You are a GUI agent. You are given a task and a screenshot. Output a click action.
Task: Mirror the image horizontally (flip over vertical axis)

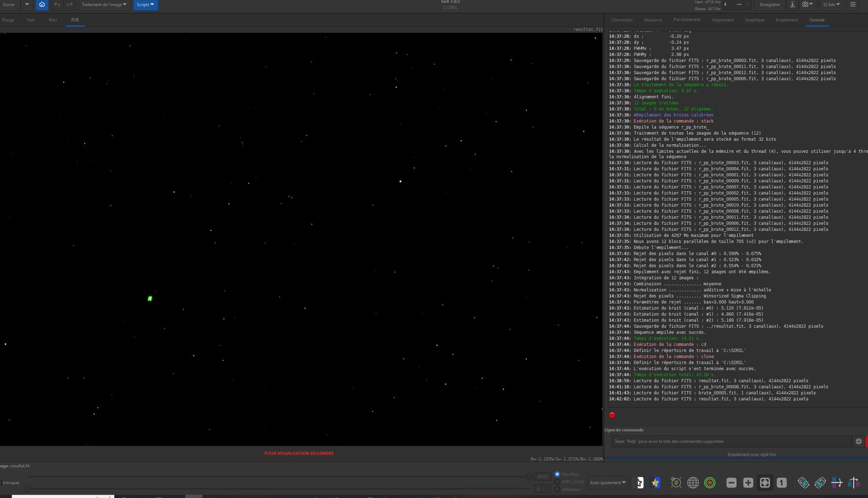(x=854, y=482)
